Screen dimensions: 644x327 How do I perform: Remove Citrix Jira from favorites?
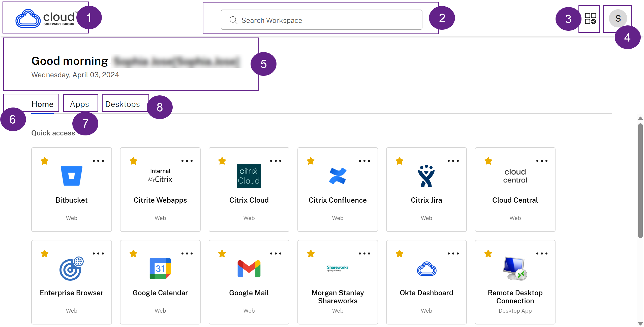point(399,161)
